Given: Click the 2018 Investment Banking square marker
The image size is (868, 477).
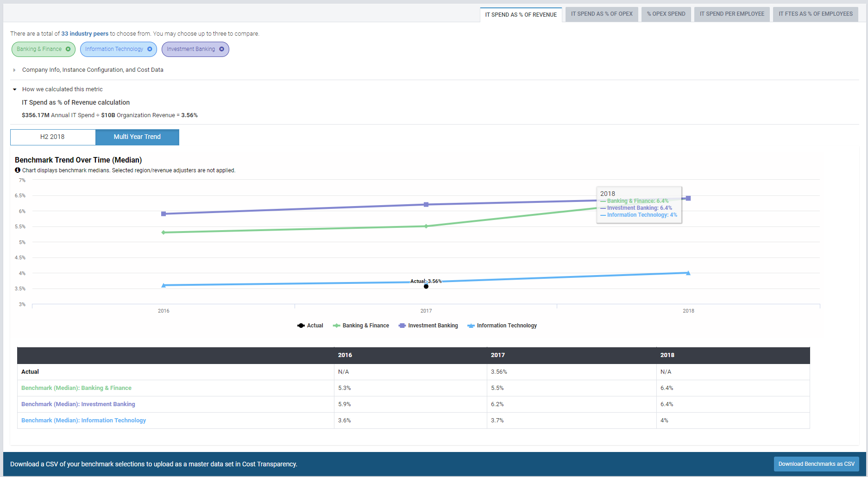Looking at the screenshot, I should click(x=688, y=198).
